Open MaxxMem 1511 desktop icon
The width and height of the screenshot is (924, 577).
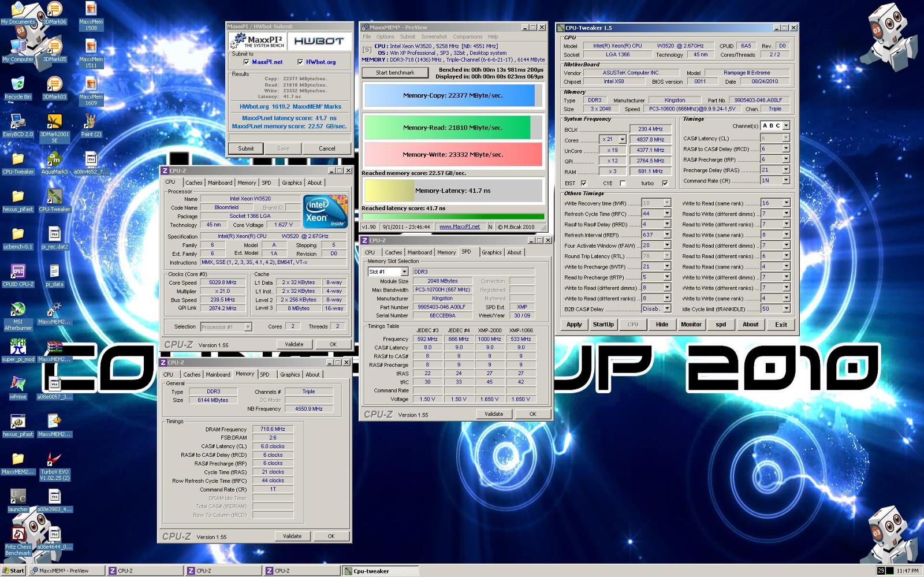(x=91, y=54)
